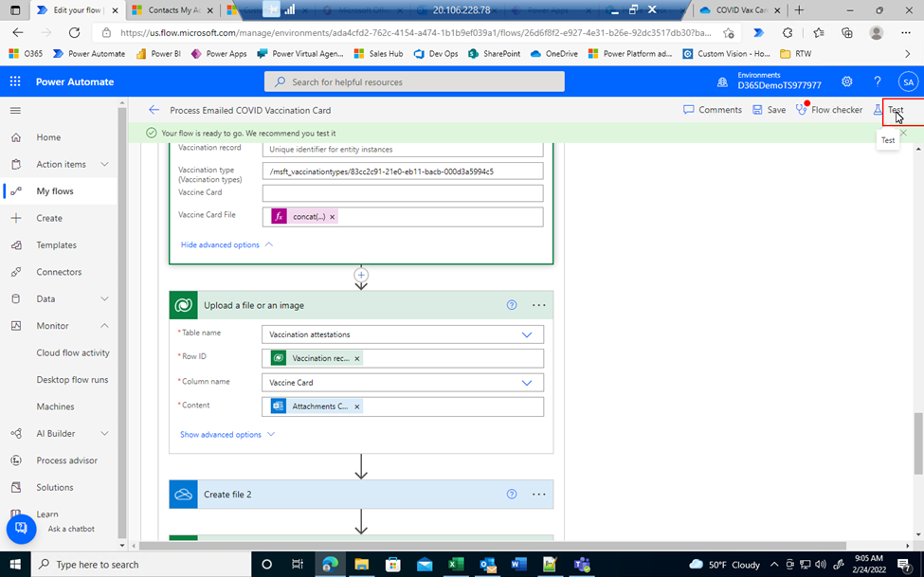This screenshot has height=577, width=924.
Task: Expand the Column name dropdown
Action: pyautogui.click(x=527, y=383)
